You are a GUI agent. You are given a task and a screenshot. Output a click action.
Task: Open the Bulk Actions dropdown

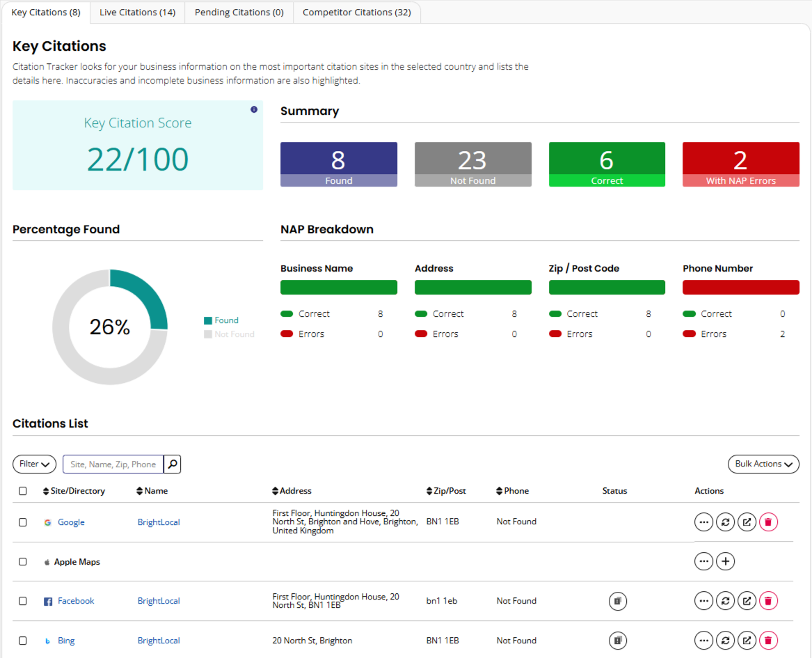pos(763,464)
